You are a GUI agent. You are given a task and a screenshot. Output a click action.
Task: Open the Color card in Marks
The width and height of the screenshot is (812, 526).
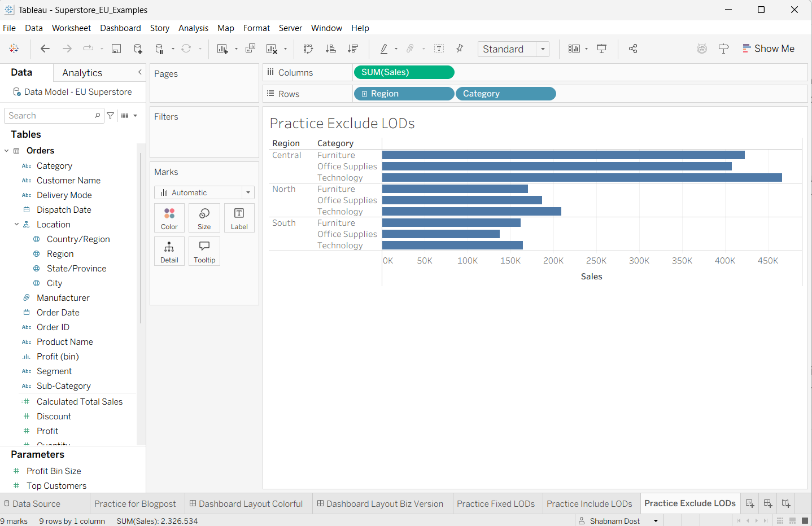point(169,218)
